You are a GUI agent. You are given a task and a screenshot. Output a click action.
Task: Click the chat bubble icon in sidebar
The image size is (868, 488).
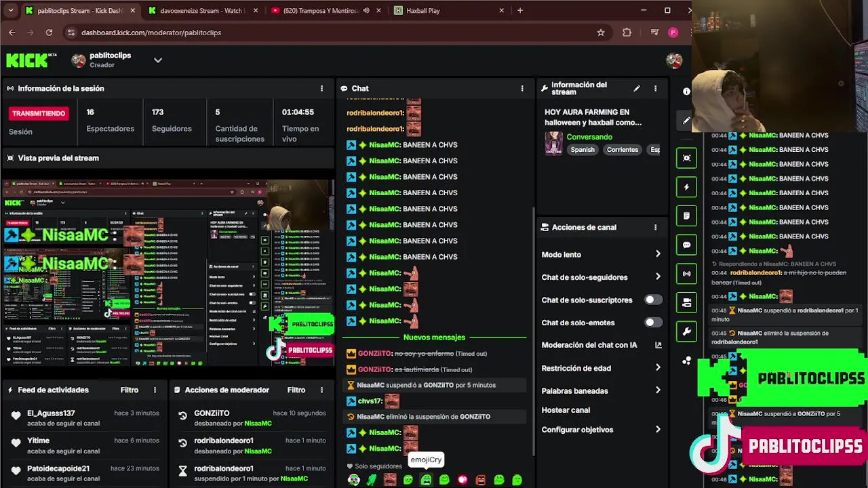(686, 245)
